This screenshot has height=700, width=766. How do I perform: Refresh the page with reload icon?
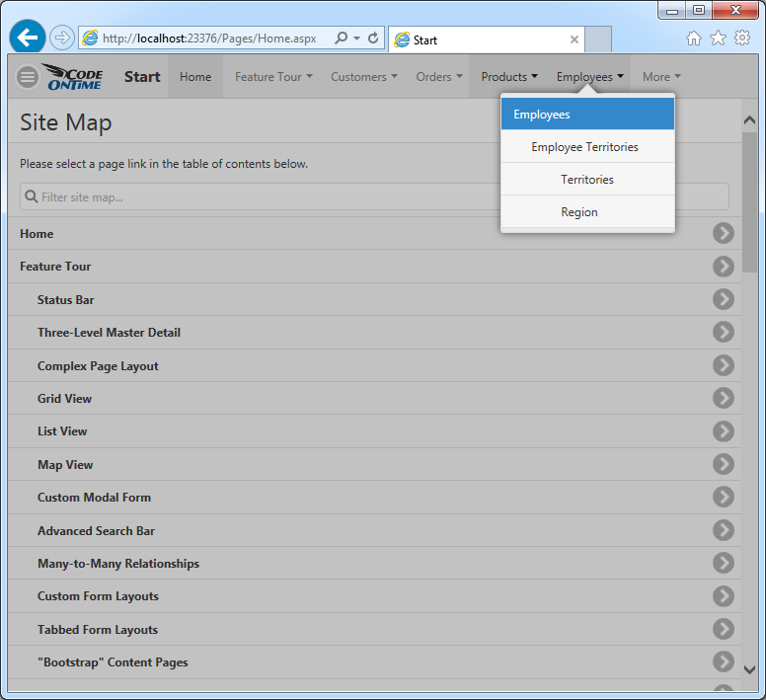pos(373,38)
